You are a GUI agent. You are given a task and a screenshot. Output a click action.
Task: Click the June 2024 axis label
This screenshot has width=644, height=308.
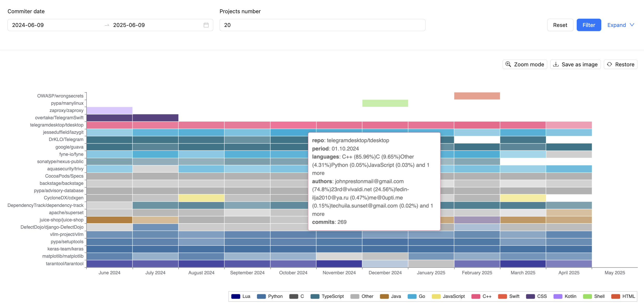pyautogui.click(x=109, y=273)
